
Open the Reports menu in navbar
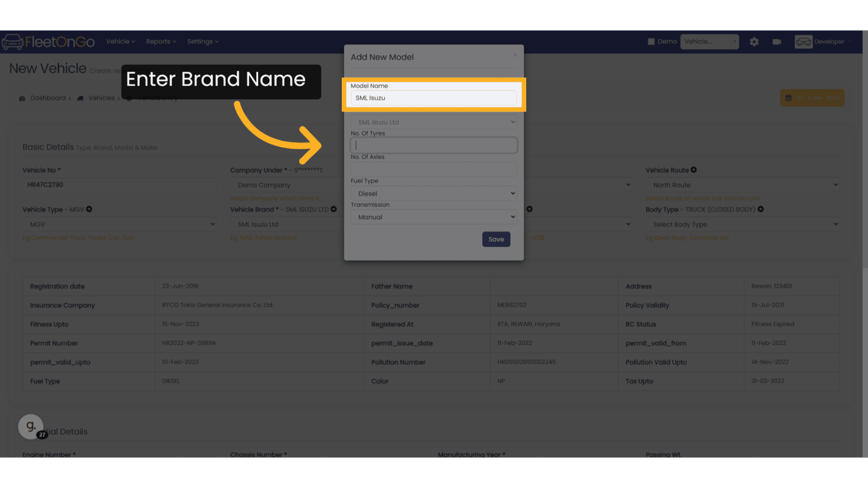click(x=161, y=42)
